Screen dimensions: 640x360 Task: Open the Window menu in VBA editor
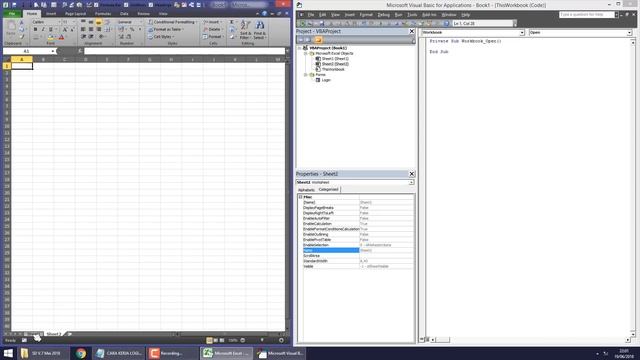[449, 15]
